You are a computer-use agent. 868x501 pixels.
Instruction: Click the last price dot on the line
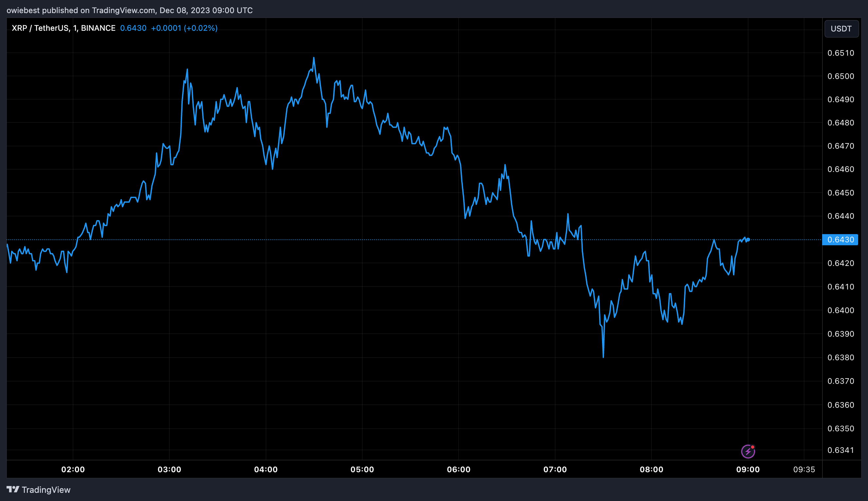click(748, 239)
